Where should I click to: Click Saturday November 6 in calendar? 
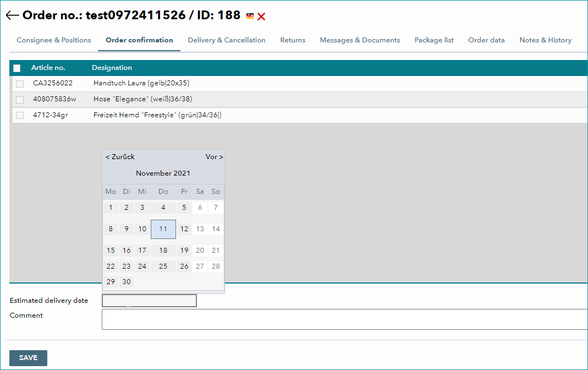(200, 208)
